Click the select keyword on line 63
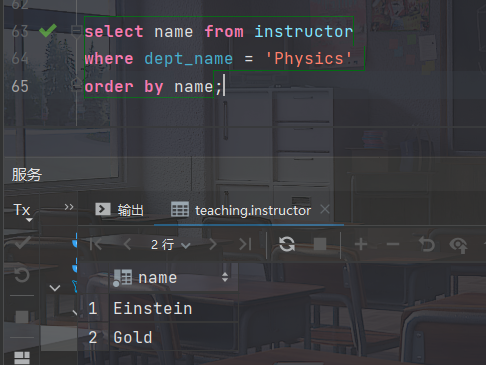Image resolution: width=486 pixels, height=365 pixels. coord(114,32)
